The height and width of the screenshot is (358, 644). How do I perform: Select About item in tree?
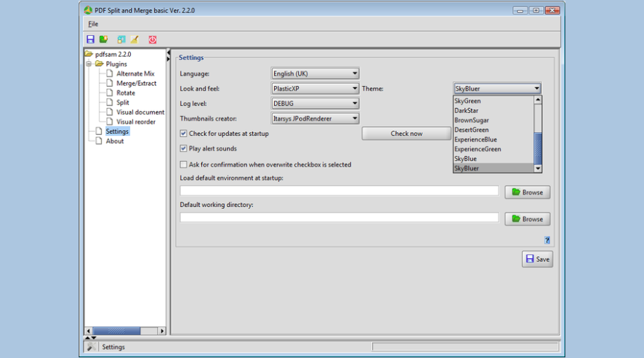point(114,141)
